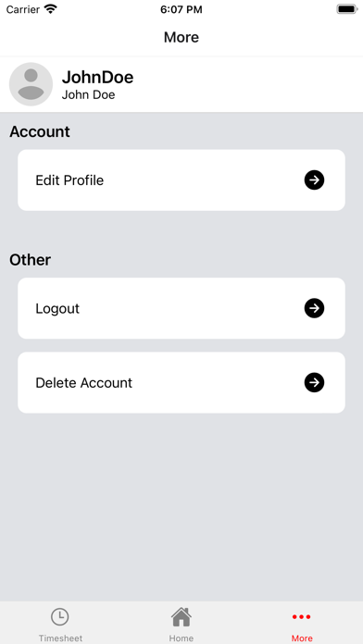The image size is (363, 644).
Task: Tap the Other section header
Action: (30, 260)
